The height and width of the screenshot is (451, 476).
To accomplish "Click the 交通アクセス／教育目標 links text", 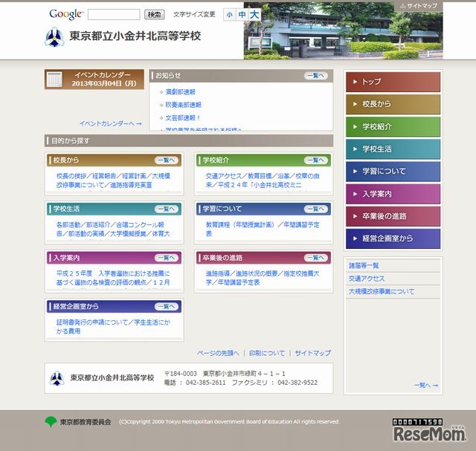I will [263, 181].
